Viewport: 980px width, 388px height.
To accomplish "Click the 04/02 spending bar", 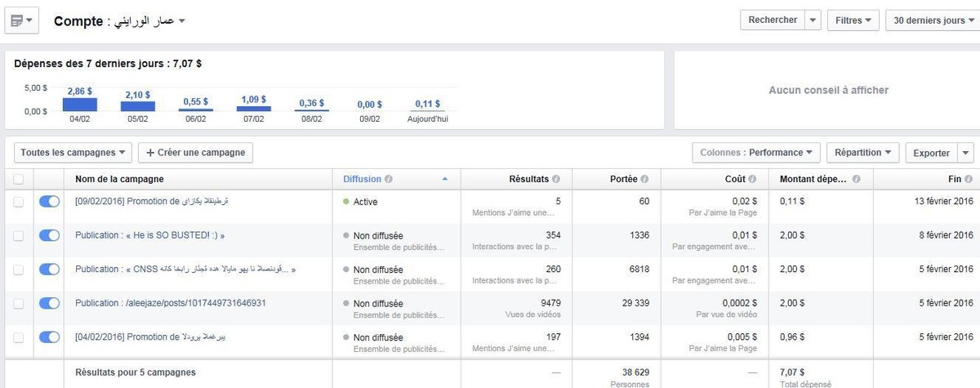I will [80, 105].
